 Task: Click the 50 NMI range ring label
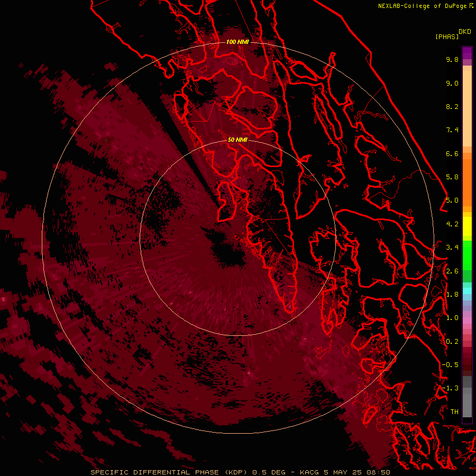pyautogui.click(x=237, y=140)
